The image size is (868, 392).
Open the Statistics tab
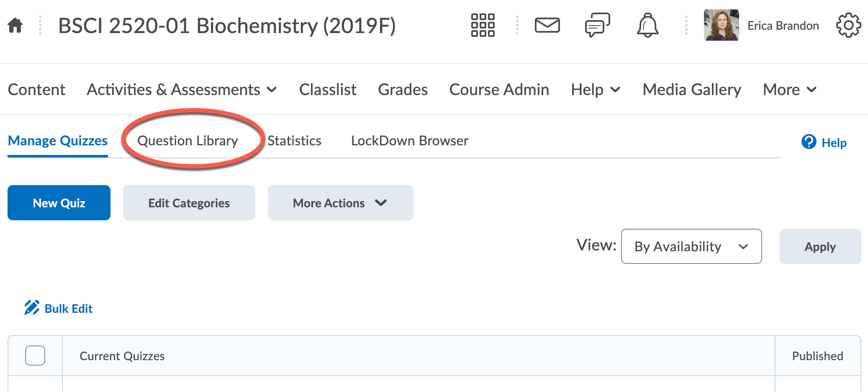(x=294, y=141)
